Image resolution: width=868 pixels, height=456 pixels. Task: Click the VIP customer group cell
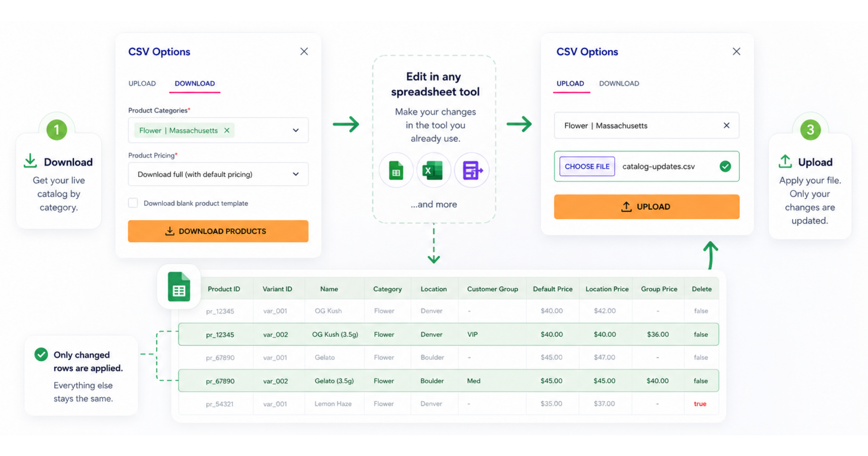[x=472, y=334]
